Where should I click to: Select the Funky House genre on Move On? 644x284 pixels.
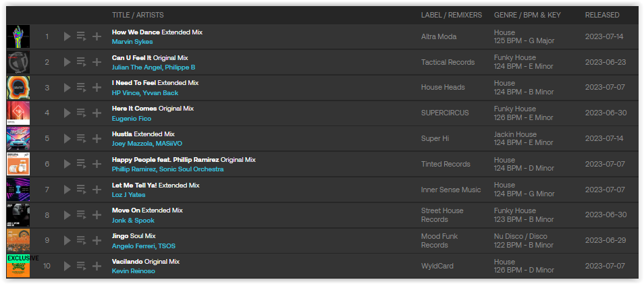point(514,210)
